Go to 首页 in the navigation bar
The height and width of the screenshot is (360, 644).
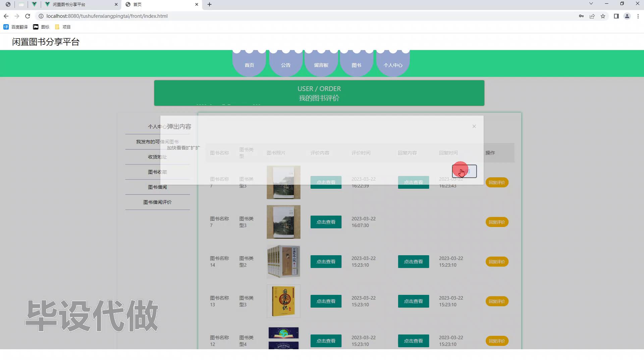pos(249,63)
